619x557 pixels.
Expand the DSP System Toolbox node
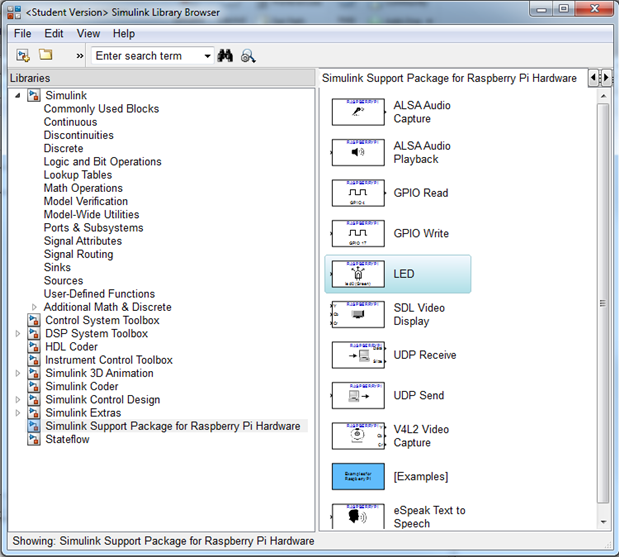point(17,334)
